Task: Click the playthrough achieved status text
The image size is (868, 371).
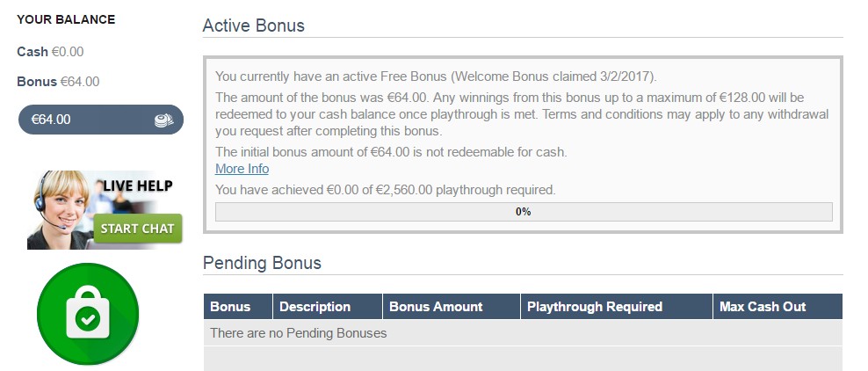Action: coord(385,189)
